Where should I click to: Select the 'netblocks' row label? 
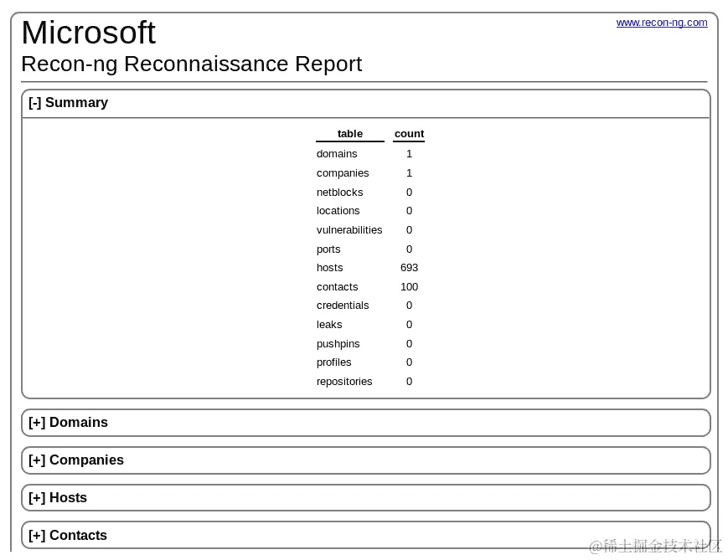(x=340, y=192)
